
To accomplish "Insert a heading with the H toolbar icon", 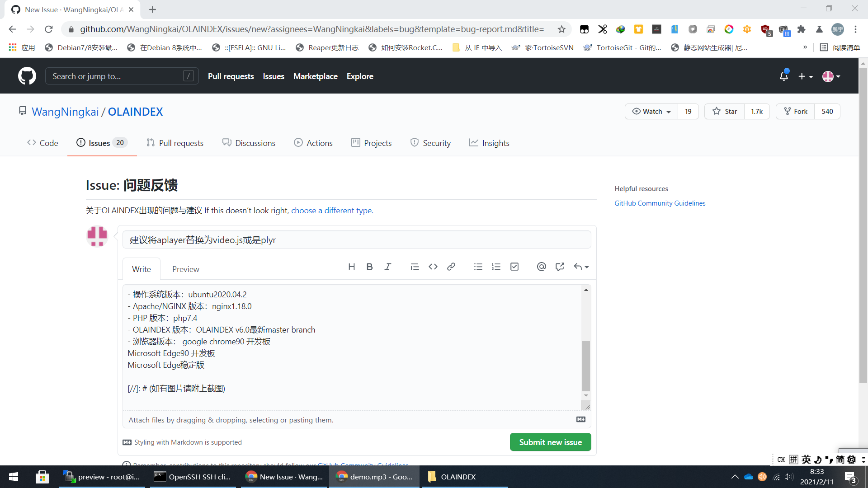I will (x=352, y=267).
